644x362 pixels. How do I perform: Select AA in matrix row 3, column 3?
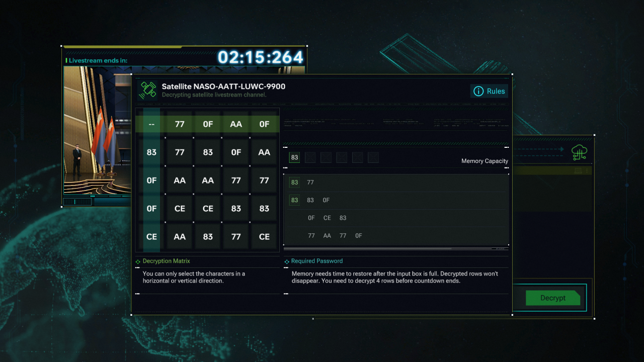[208, 180]
